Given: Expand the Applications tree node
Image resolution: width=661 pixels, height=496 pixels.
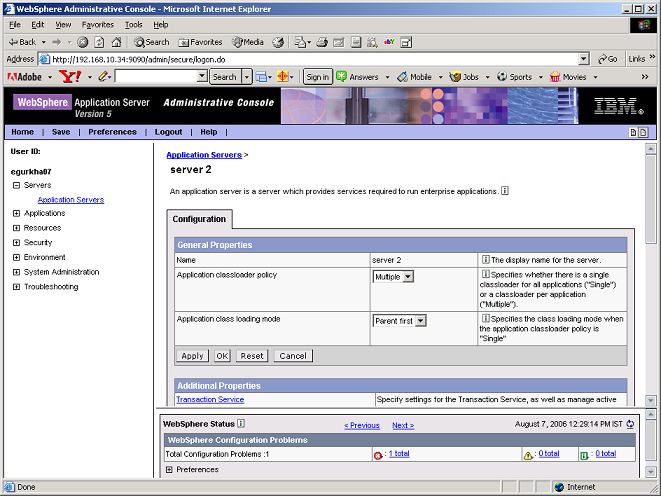Looking at the screenshot, I should click(16, 213).
